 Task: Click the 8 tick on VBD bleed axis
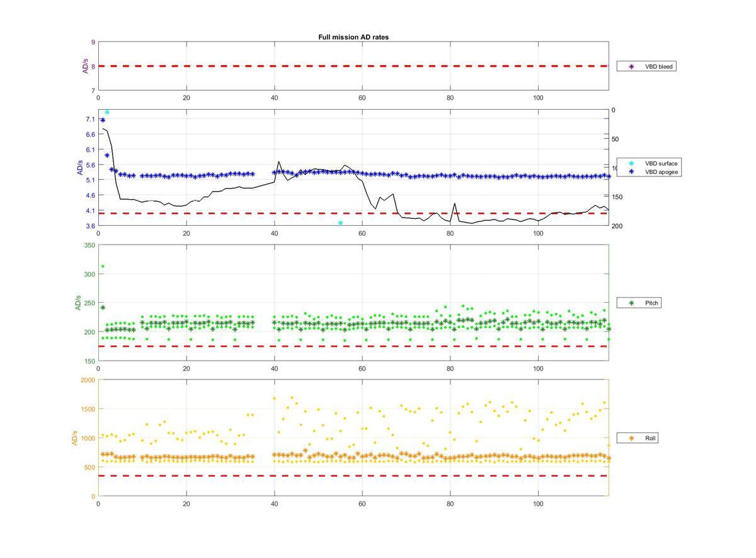pos(93,66)
